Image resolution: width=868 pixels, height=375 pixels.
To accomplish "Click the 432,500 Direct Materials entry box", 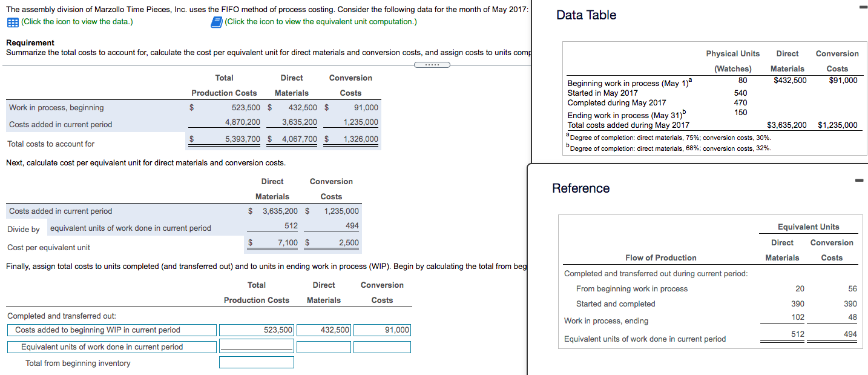I will (324, 330).
